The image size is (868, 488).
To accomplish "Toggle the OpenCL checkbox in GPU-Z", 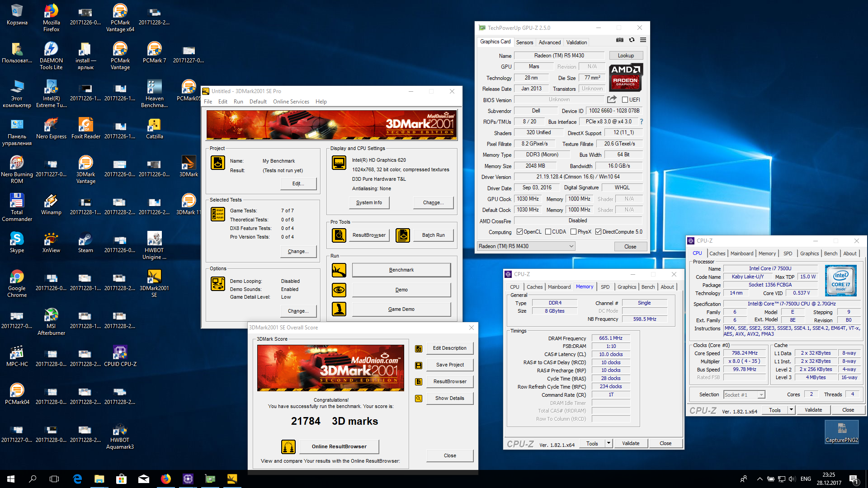I will (x=519, y=232).
